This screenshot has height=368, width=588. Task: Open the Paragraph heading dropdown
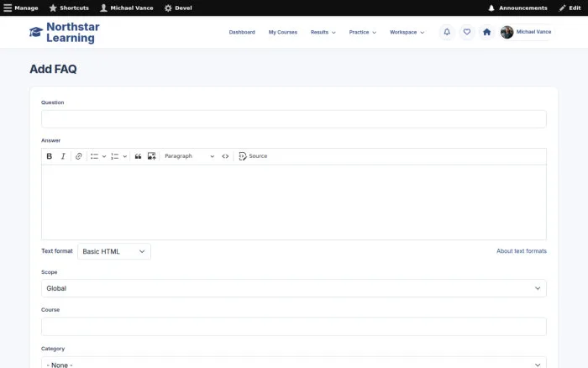point(189,156)
